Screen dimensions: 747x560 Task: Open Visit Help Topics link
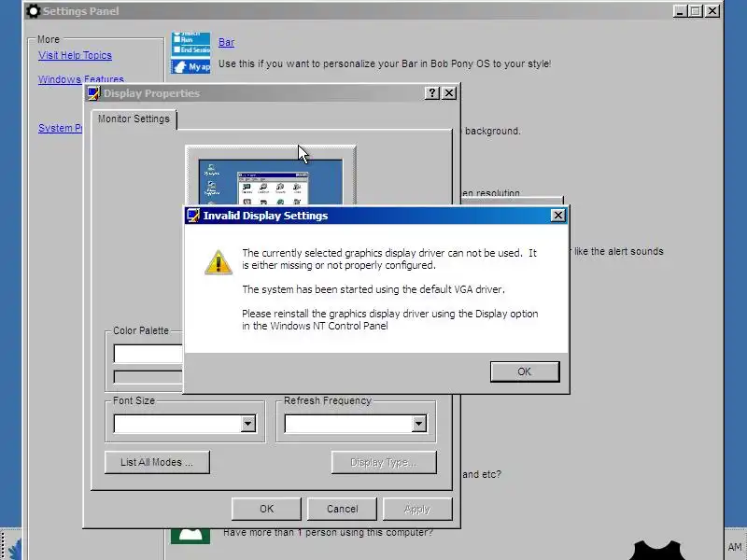coord(76,55)
